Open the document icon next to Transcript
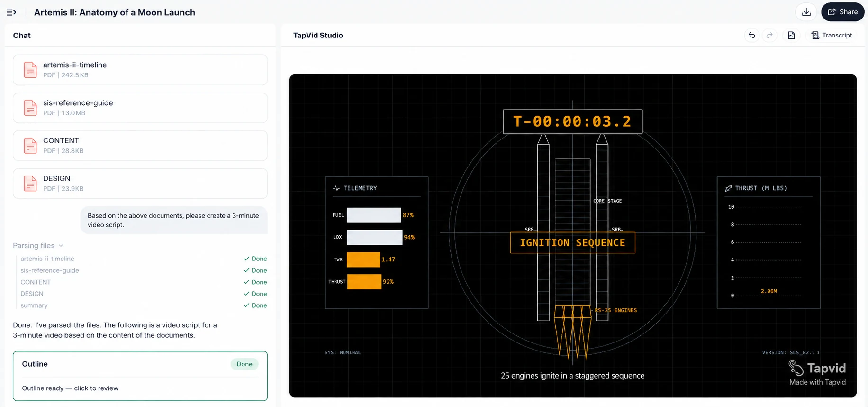Image resolution: width=868 pixels, height=407 pixels. tap(791, 35)
